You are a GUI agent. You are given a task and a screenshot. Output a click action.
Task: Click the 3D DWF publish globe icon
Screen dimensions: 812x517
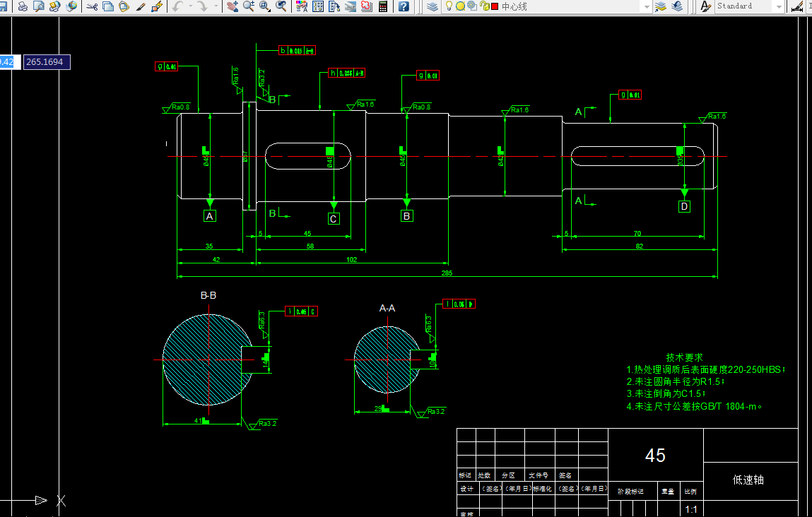71,6
